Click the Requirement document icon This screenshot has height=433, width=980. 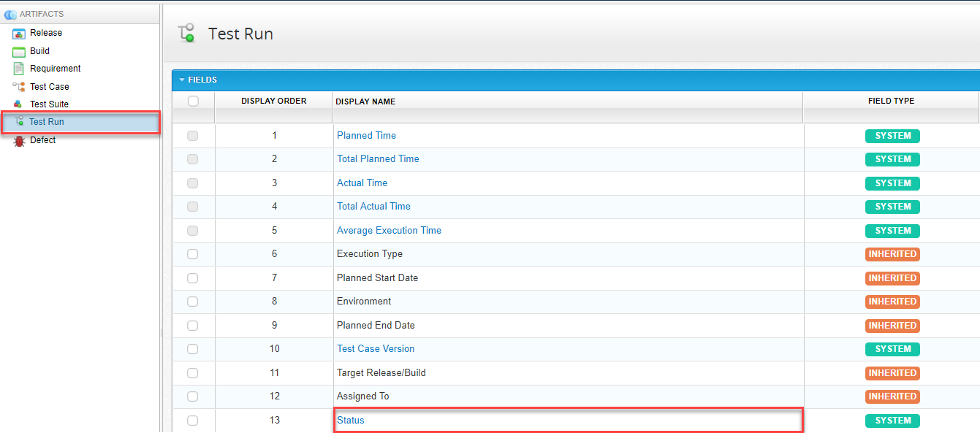[19, 69]
